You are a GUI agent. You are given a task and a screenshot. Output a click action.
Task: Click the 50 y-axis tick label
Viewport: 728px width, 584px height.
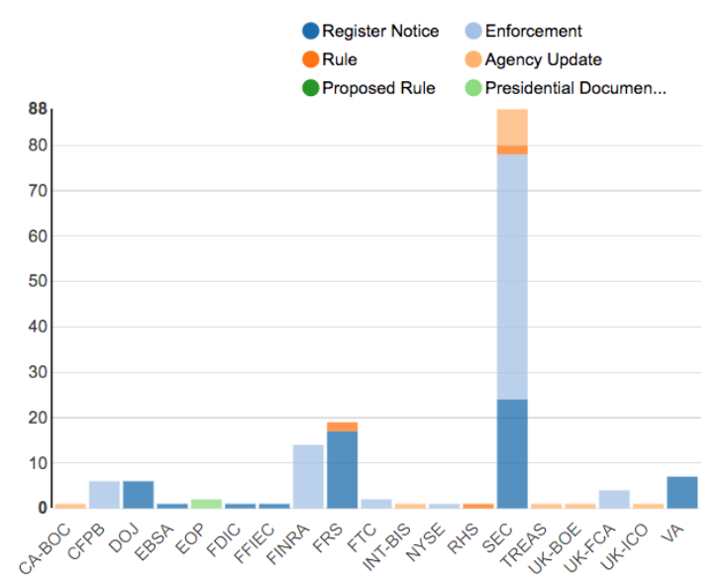(38, 281)
